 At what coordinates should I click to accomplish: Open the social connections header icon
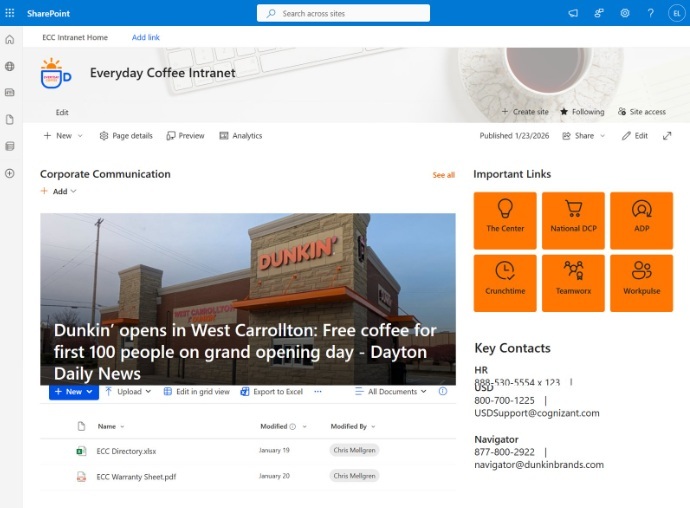(x=598, y=13)
